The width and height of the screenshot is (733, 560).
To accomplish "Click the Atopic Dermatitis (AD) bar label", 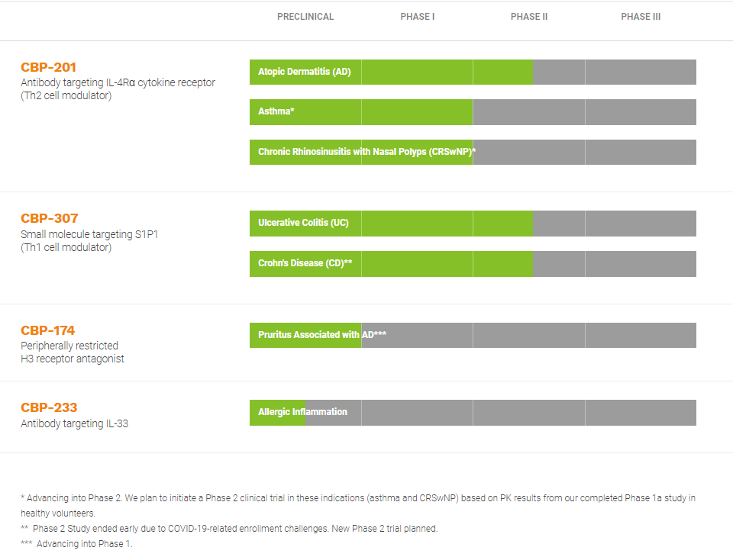I will [x=304, y=72].
